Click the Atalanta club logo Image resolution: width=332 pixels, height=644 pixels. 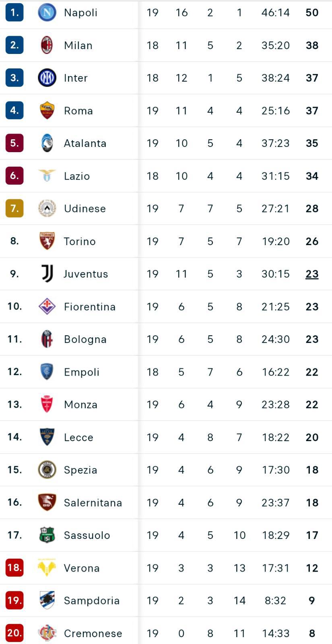[x=47, y=143]
